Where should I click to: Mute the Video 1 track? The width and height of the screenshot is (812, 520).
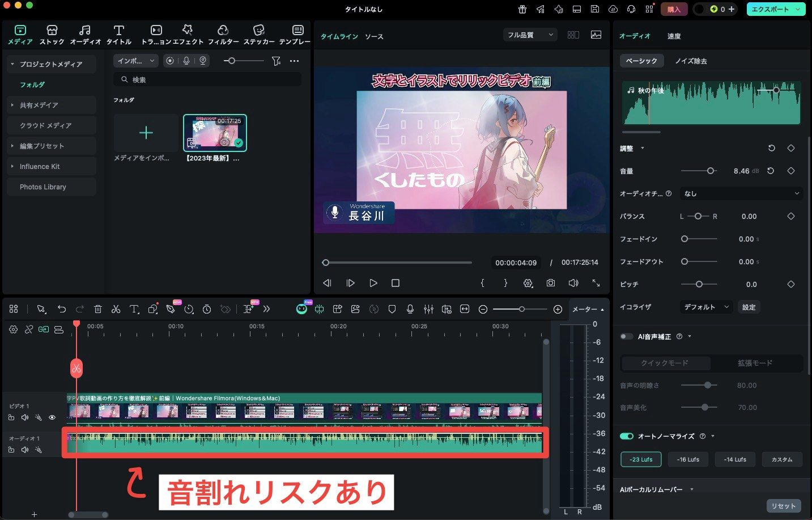(24, 418)
